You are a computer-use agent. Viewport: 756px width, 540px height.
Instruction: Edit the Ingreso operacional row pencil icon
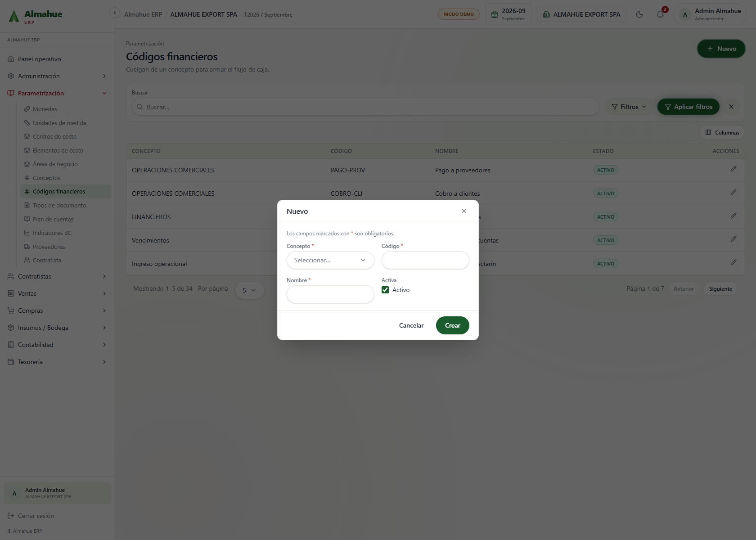pos(733,262)
